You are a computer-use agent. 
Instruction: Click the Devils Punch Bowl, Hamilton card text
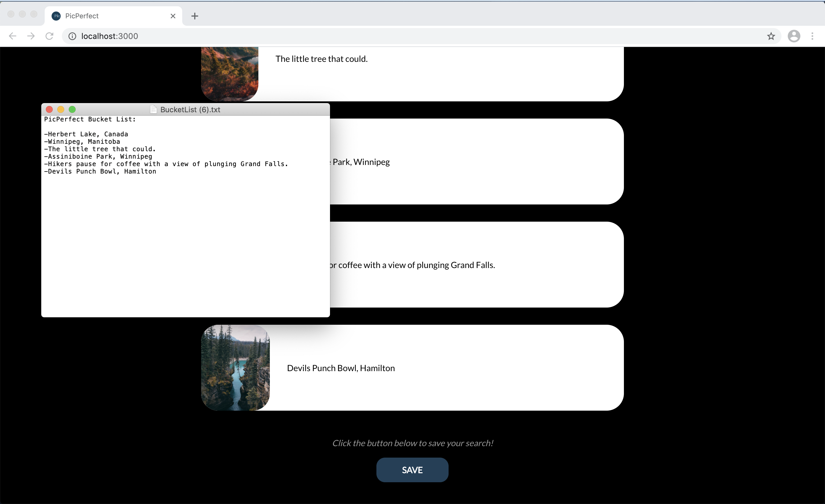341,368
